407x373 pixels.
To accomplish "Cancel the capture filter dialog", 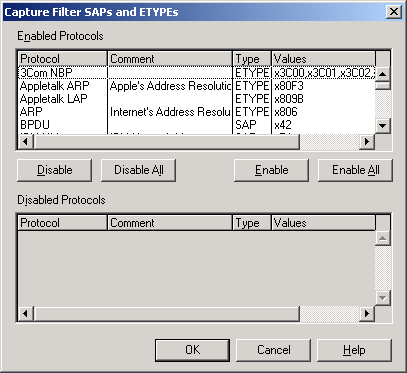I will (x=273, y=350).
